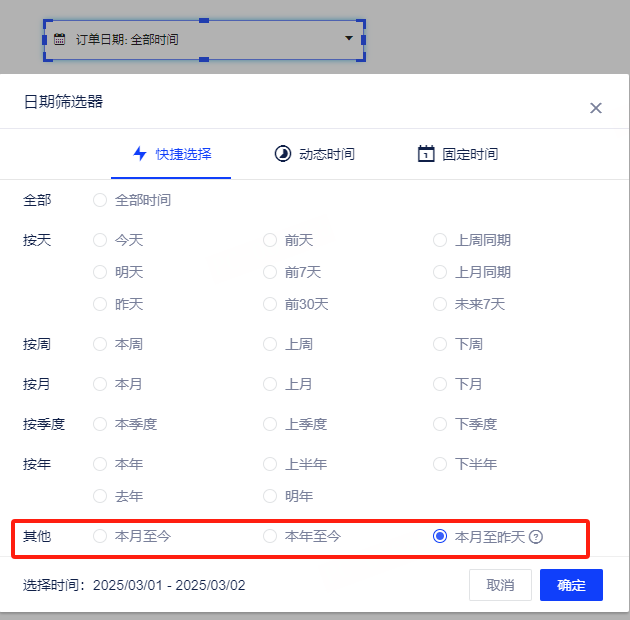Switch to the 固定时间 tab

pyautogui.click(x=458, y=154)
